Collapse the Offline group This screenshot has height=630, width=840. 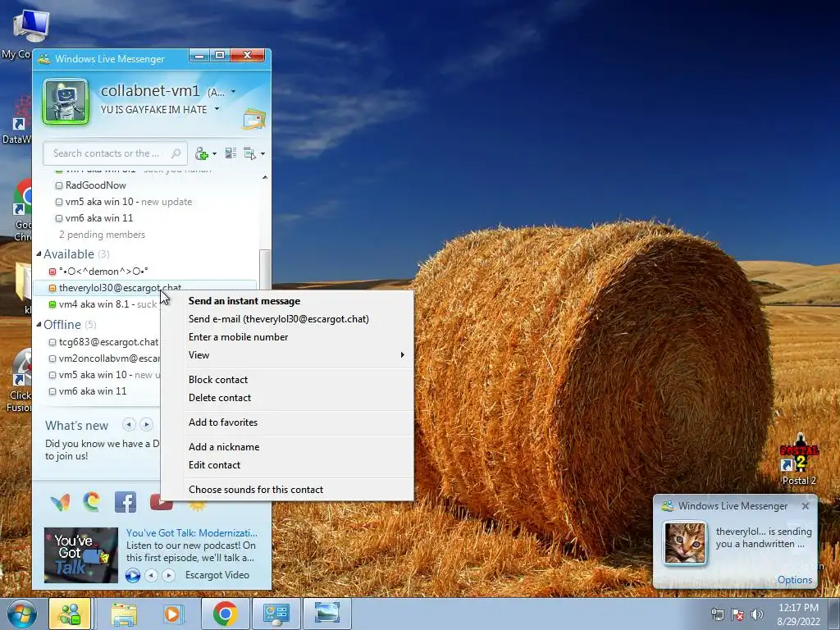click(x=39, y=325)
